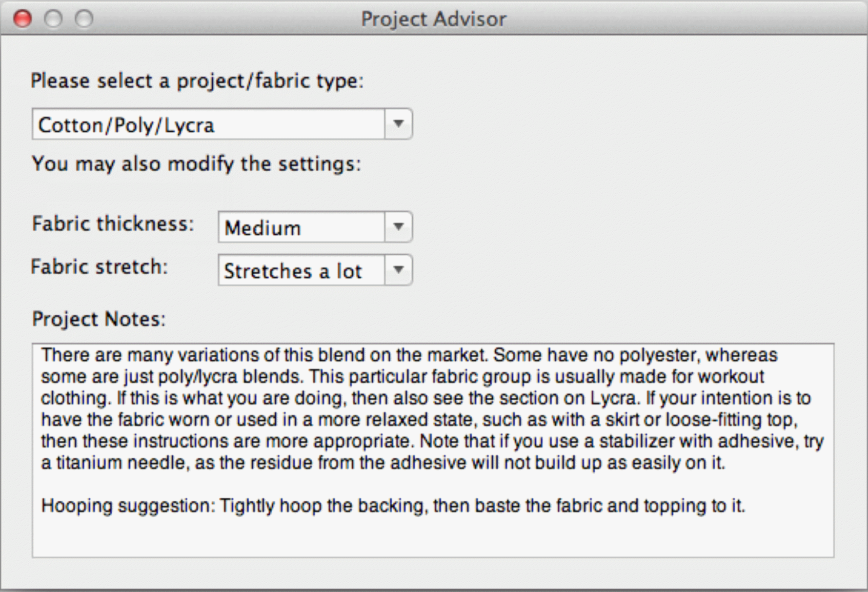This screenshot has width=868, height=592.
Task: Click the Hooping suggestion line in notes
Action: (393, 506)
